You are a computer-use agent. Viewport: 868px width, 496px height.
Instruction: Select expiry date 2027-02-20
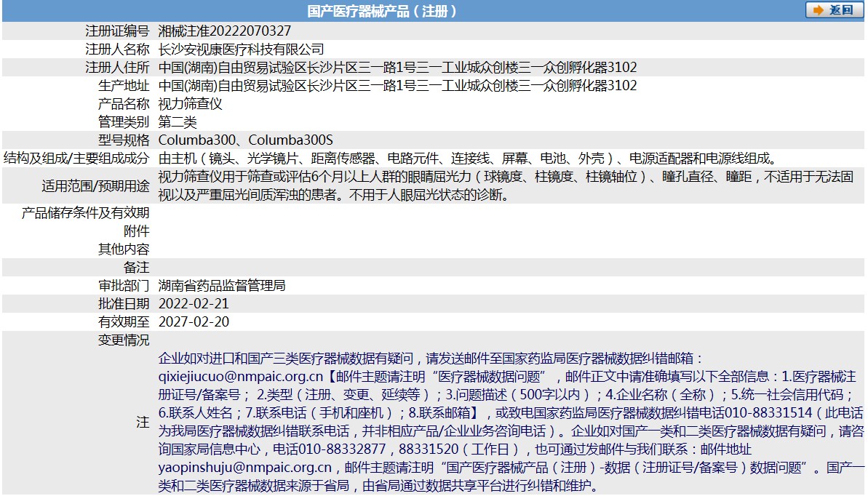194,322
